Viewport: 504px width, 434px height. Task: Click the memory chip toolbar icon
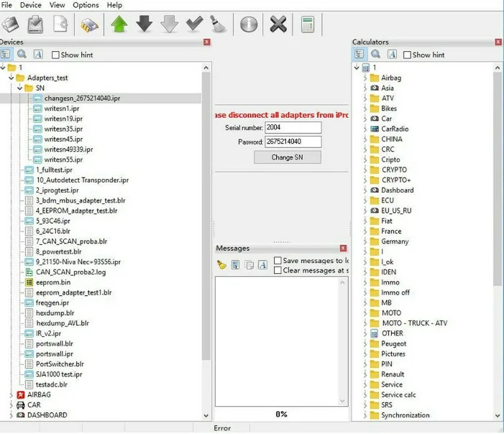click(x=89, y=25)
